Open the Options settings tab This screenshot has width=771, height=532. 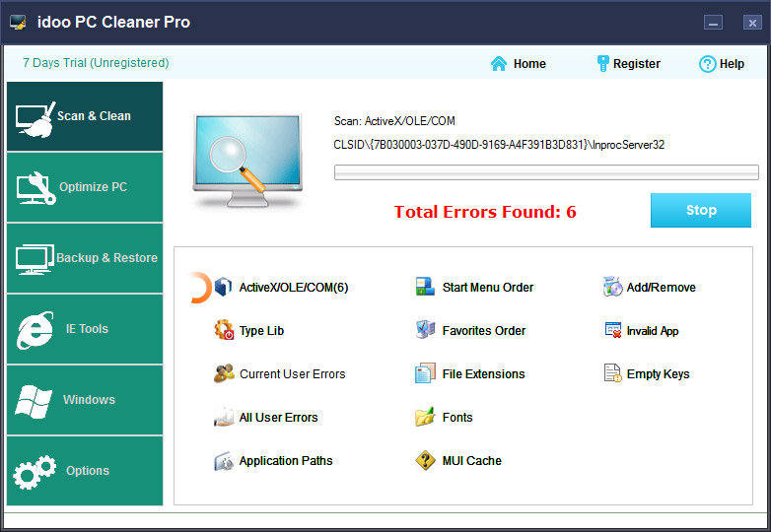coord(85,471)
